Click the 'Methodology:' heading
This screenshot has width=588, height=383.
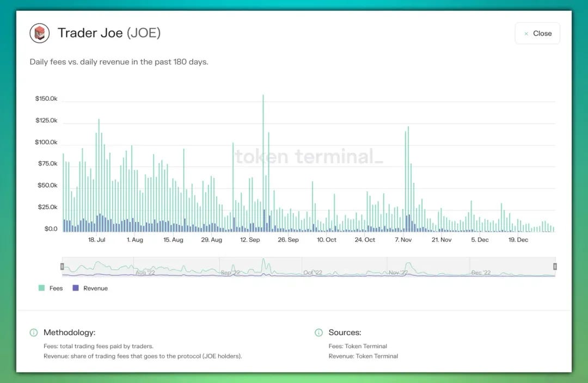69,332
